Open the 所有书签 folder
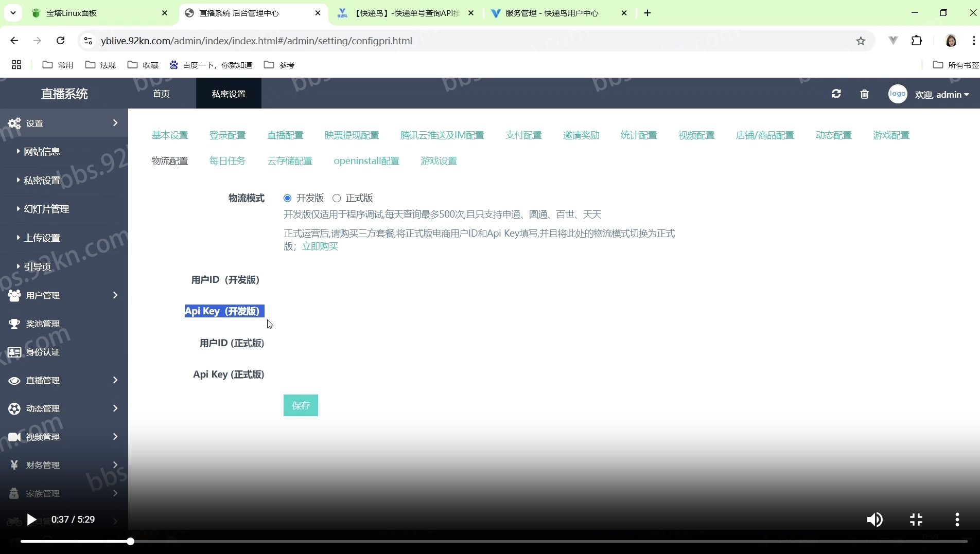Image resolution: width=980 pixels, height=554 pixels. click(x=956, y=65)
